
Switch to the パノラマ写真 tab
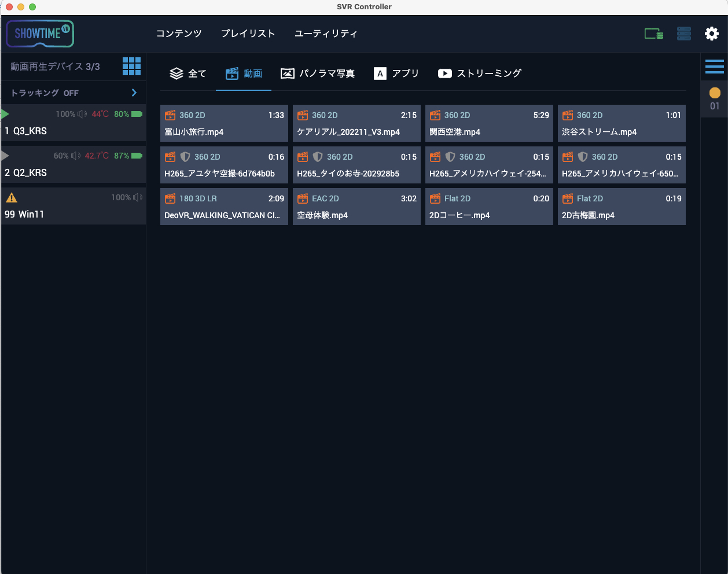tap(318, 73)
